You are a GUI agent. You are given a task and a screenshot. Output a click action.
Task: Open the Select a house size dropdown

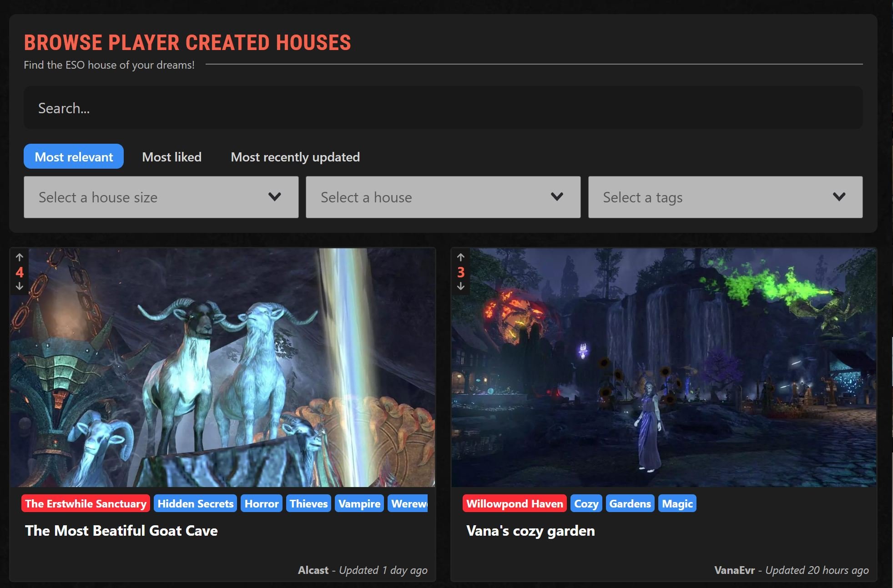coord(161,197)
